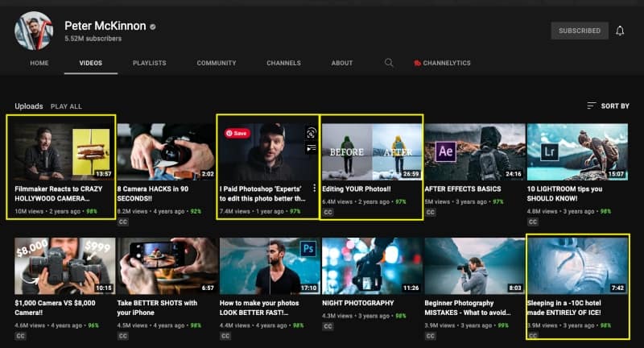Click Peter McKinnon channel avatar
The width and height of the screenshot is (644, 348).
tap(34, 31)
